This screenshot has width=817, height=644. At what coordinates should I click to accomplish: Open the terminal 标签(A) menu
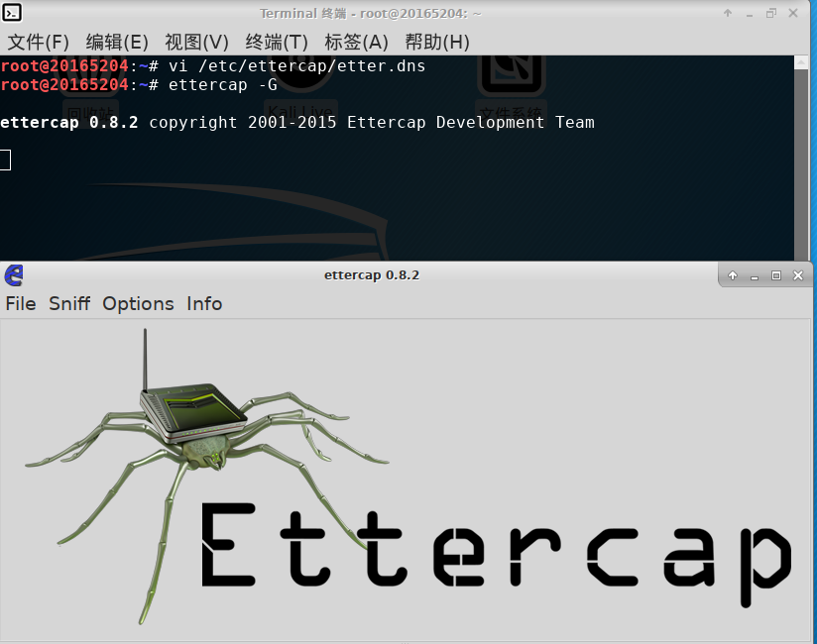pyautogui.click(x=356, y=43)
